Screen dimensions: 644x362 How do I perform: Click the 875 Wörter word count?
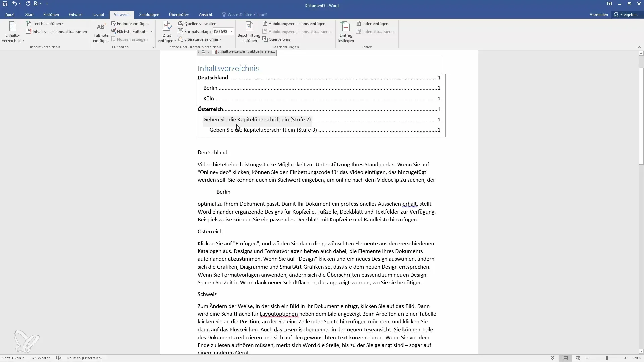(40, 358)
